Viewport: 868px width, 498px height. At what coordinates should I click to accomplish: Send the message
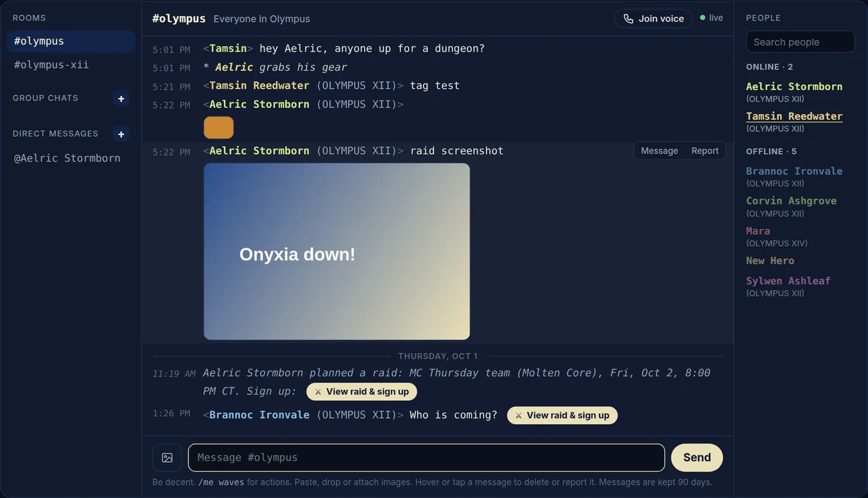click(697, 458)
